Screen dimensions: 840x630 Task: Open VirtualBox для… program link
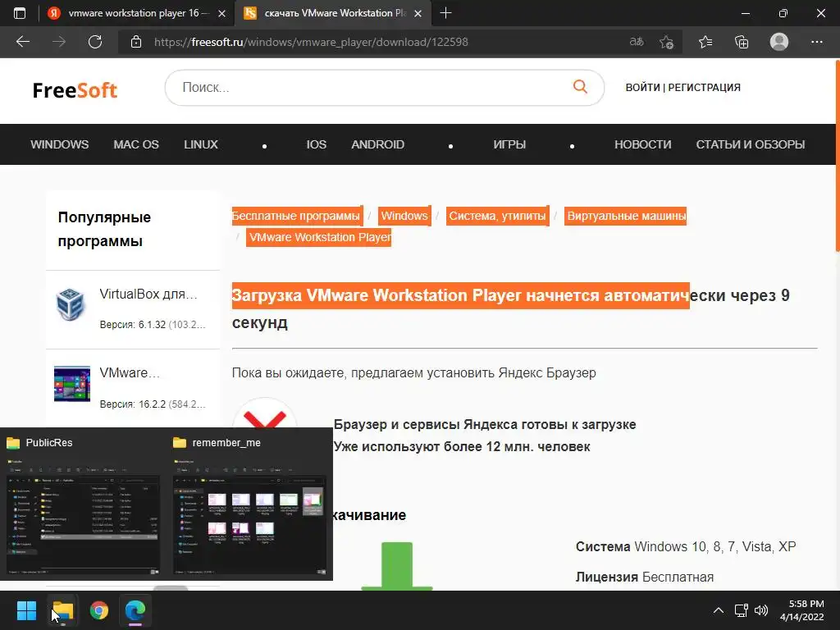click(x=148, y=294)
